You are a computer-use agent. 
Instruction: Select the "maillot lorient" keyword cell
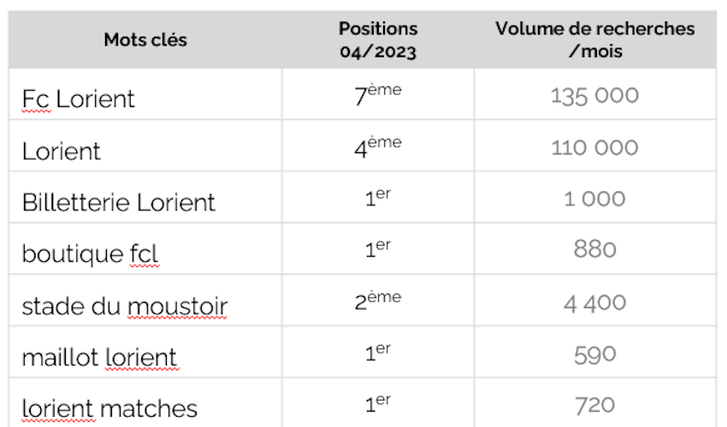99,356
